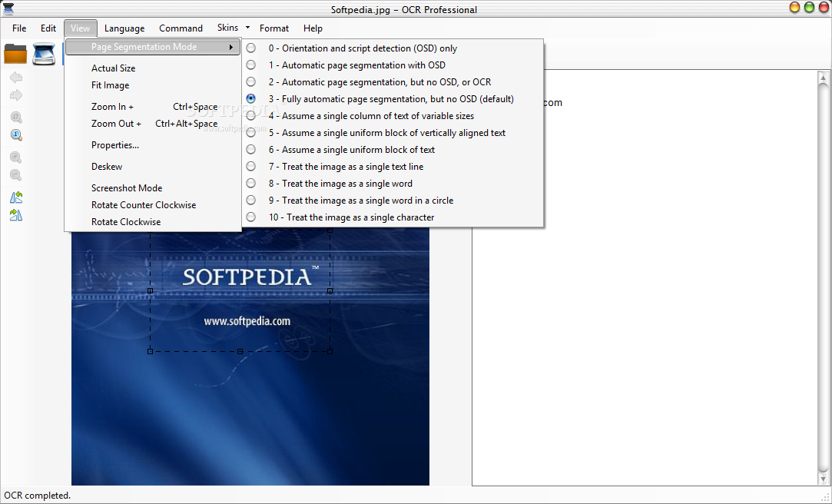The height and width of the screenshot is (504, 832).
Task: Click the text panel scroll down arrow
Action: pos(823,479)
